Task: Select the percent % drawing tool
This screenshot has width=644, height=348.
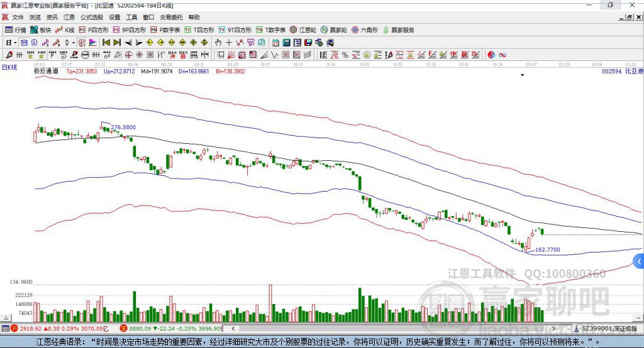Action: [x=345, y=55]
